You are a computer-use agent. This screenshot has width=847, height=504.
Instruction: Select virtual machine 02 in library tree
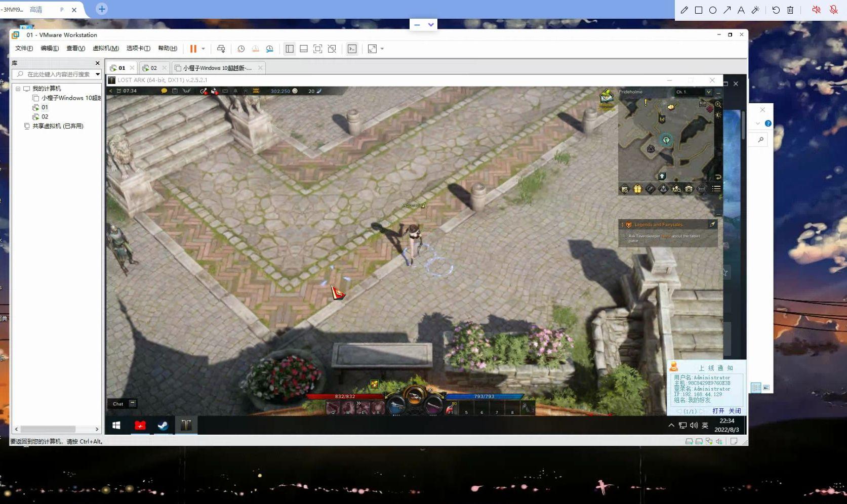[x=41, y=117]
